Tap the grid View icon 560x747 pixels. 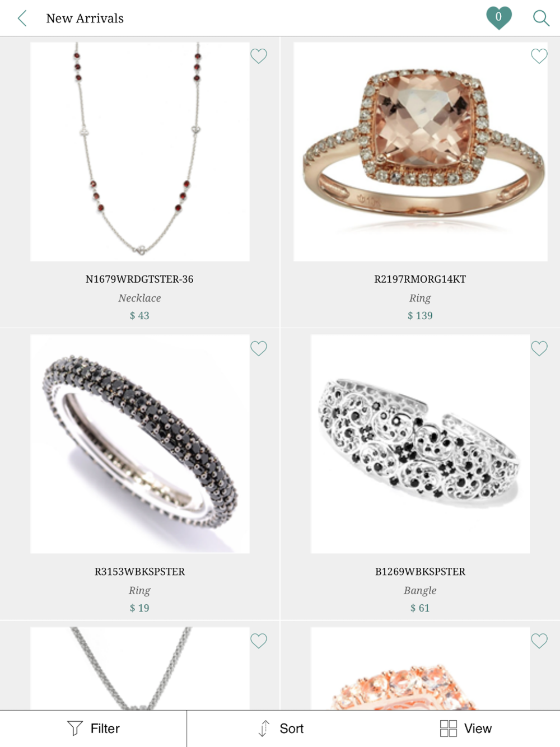pos(449,728)
